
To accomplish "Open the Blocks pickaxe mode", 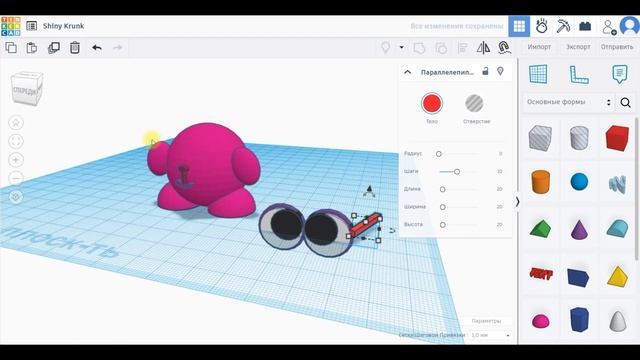I will pos(563,26).
